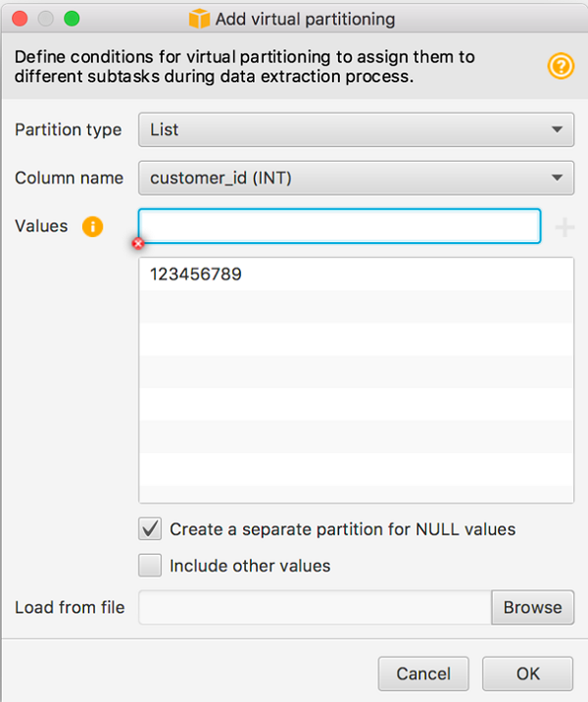Confirm with the OK button

tap(527, 674)
